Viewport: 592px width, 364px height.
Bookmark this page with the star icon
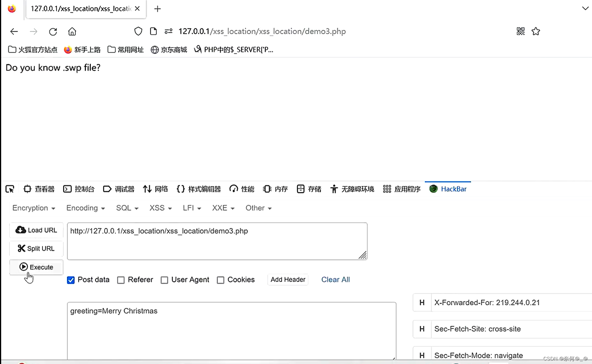(x=536, y=31)
